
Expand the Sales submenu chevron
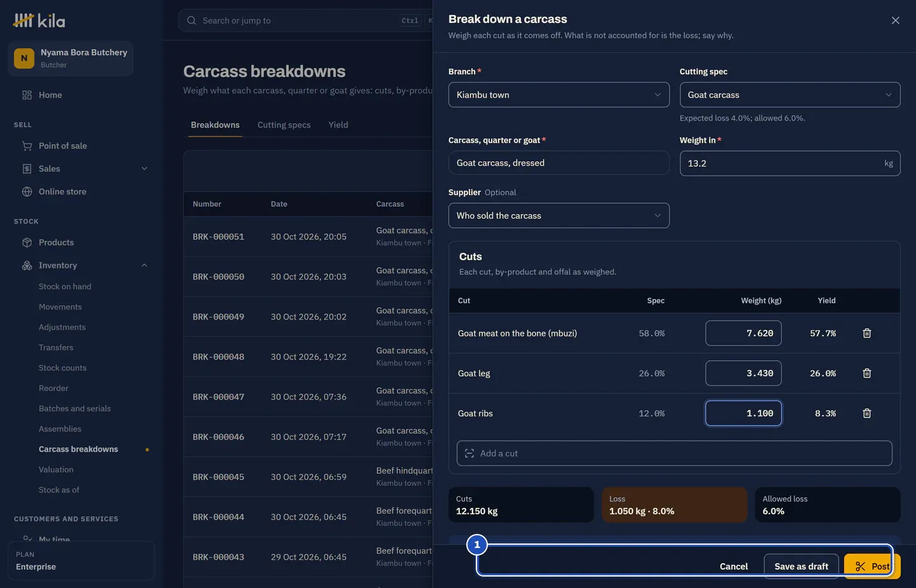click(144, 168)
